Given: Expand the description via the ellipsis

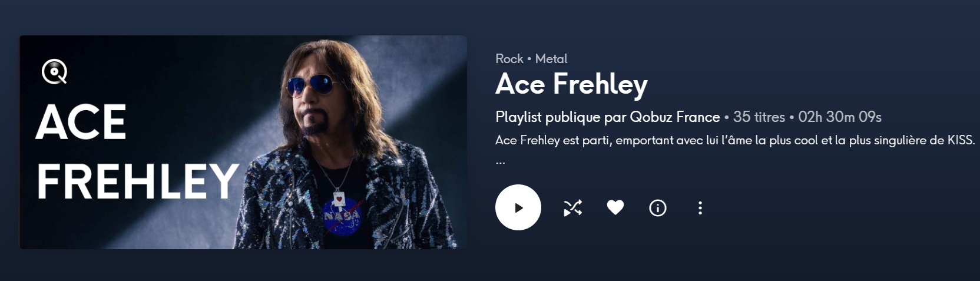Looking at the screenshot, I should pyautogui.click(x=500, y=161).
